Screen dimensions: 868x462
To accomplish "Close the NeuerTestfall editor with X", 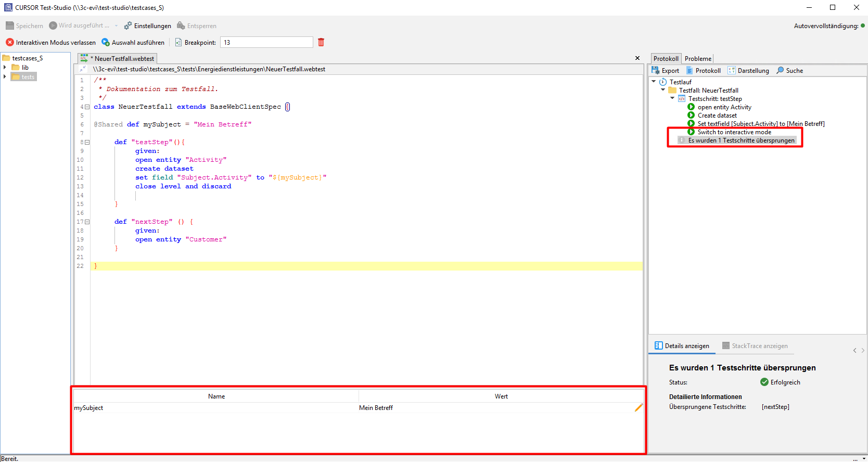I will pyautogui.click(x=637, y=58).
